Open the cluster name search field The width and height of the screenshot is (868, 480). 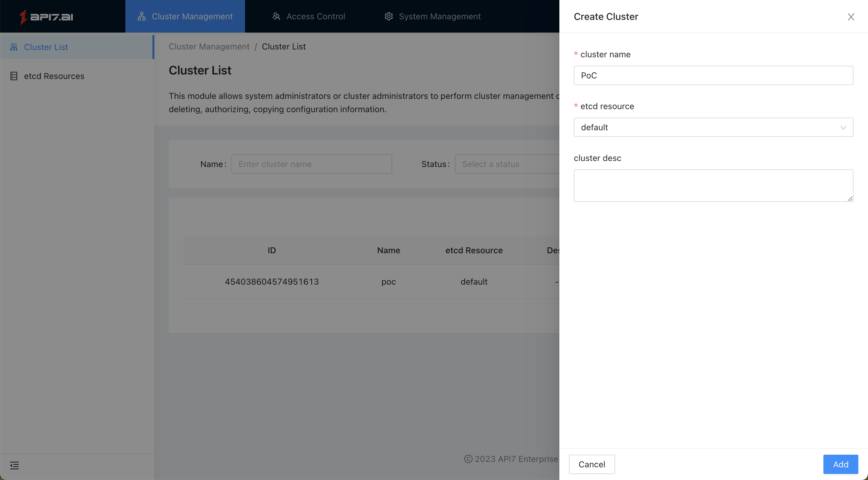[311, 164]
